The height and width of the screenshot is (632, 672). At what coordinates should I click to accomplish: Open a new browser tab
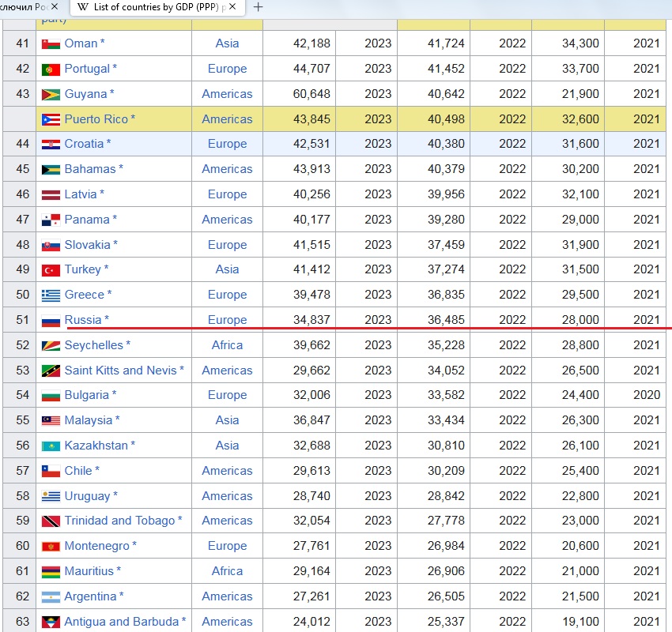click(x=258, y=7)
